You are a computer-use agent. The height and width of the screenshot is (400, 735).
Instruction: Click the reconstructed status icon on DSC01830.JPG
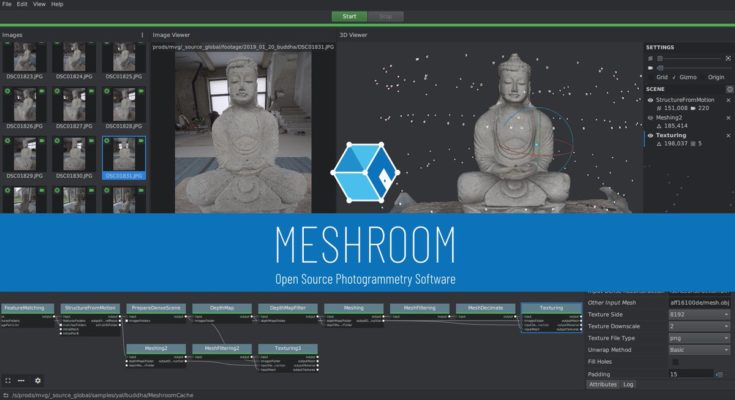[57, 141]
